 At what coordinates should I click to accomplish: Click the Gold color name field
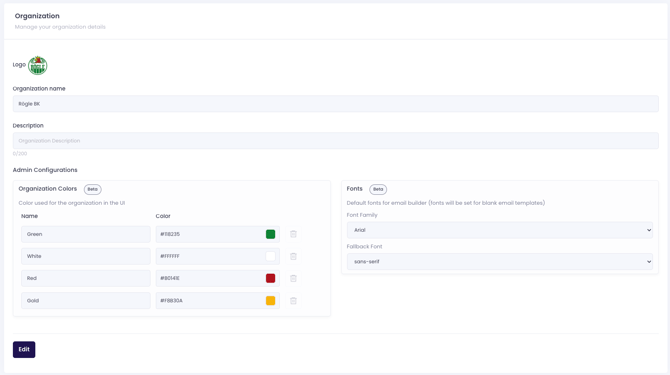pos(86,301)
